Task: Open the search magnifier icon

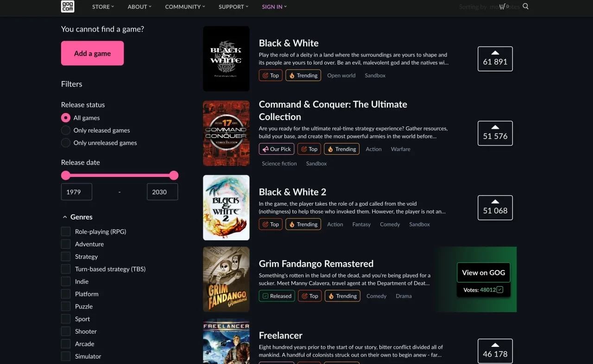Action: tap(525, 6)
